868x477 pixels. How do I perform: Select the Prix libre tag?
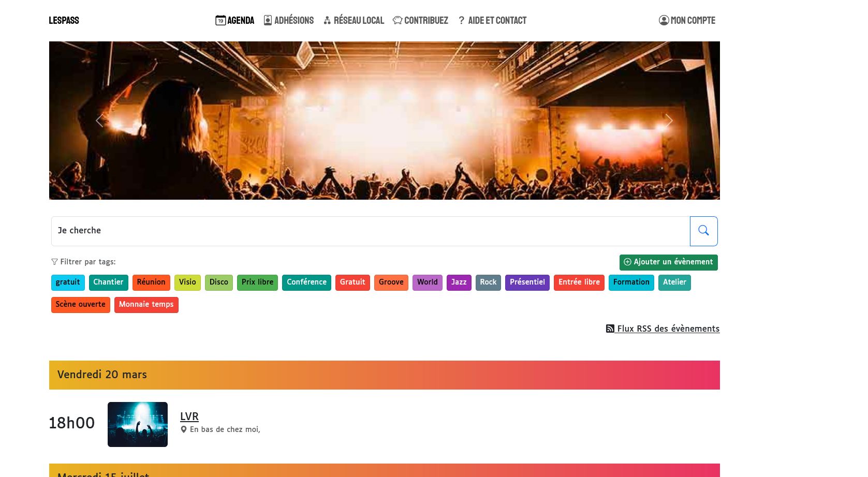point(257,282)
